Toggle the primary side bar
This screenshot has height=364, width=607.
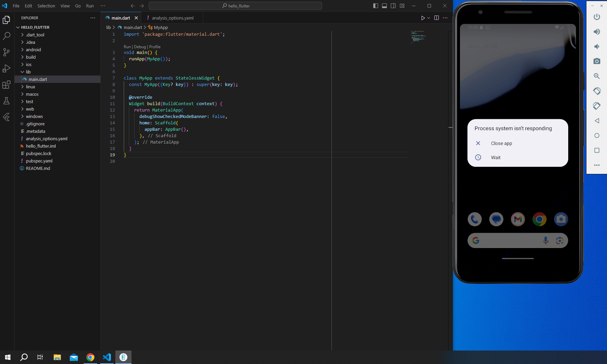point(376,6)
